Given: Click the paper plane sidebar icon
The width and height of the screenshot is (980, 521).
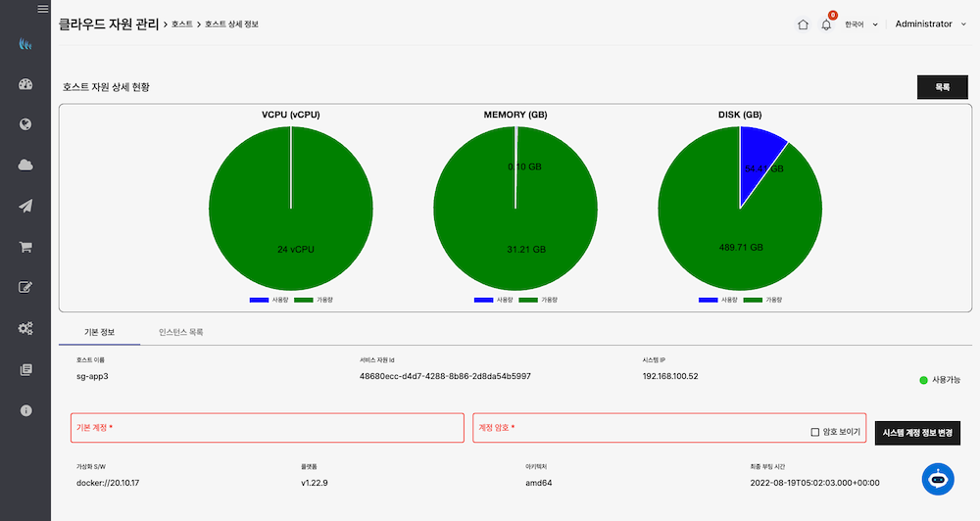Looking at the screenshot, I should click(x=25, y=206).
